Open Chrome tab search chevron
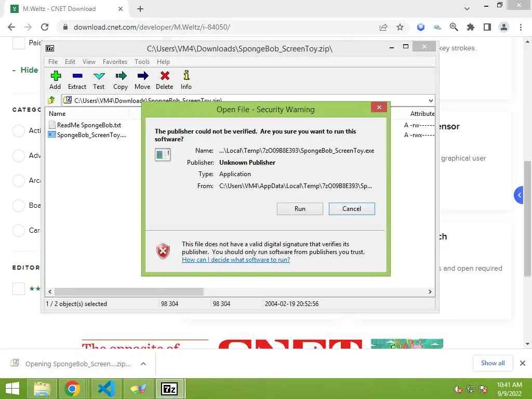Screen dimensions: 532x399 coord(467,9)
